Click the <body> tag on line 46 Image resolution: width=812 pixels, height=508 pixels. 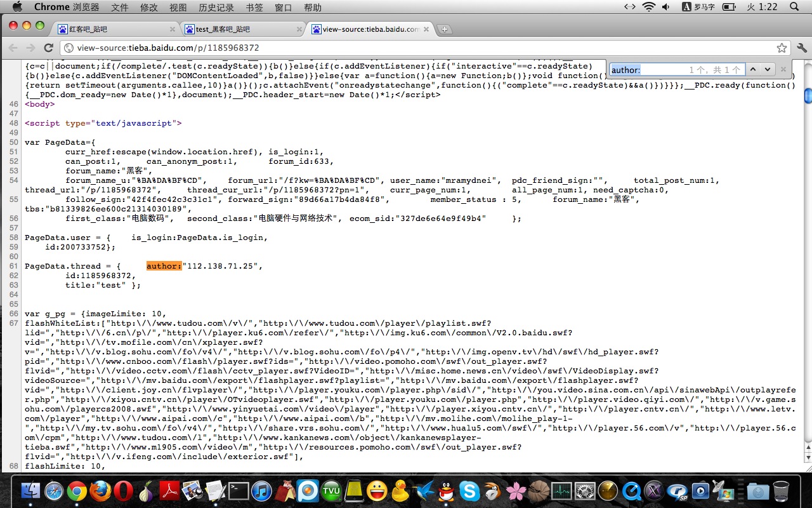[x=39, y=104]
